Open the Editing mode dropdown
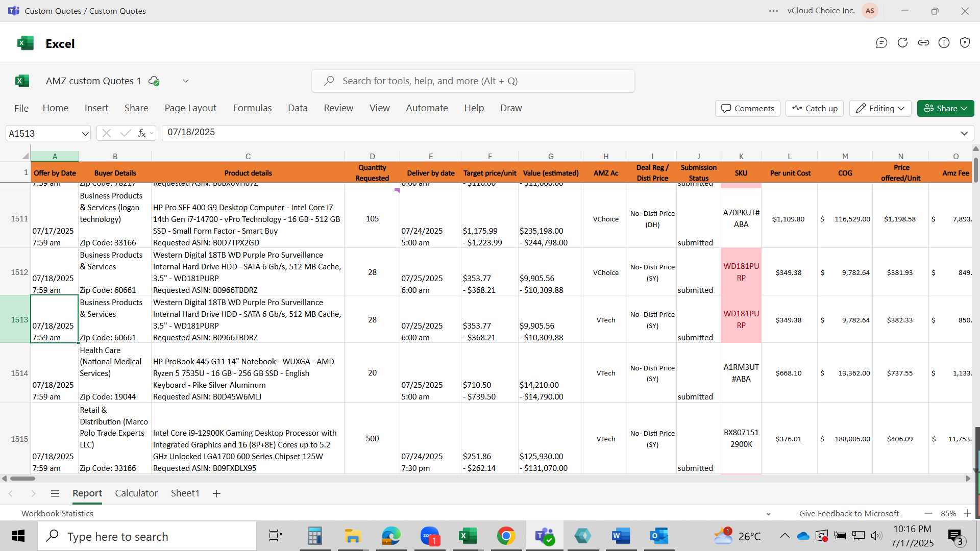 (880, 108)
